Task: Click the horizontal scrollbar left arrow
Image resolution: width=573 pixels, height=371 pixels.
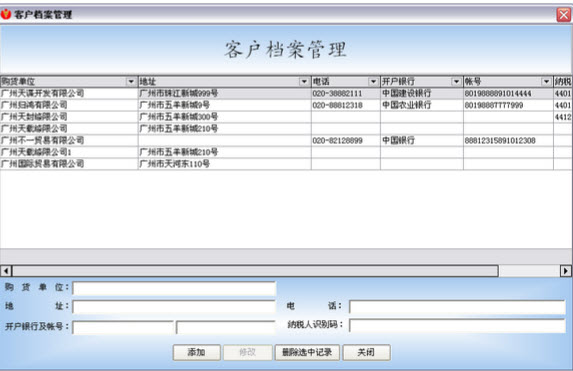Action: [x=6, y=271]
